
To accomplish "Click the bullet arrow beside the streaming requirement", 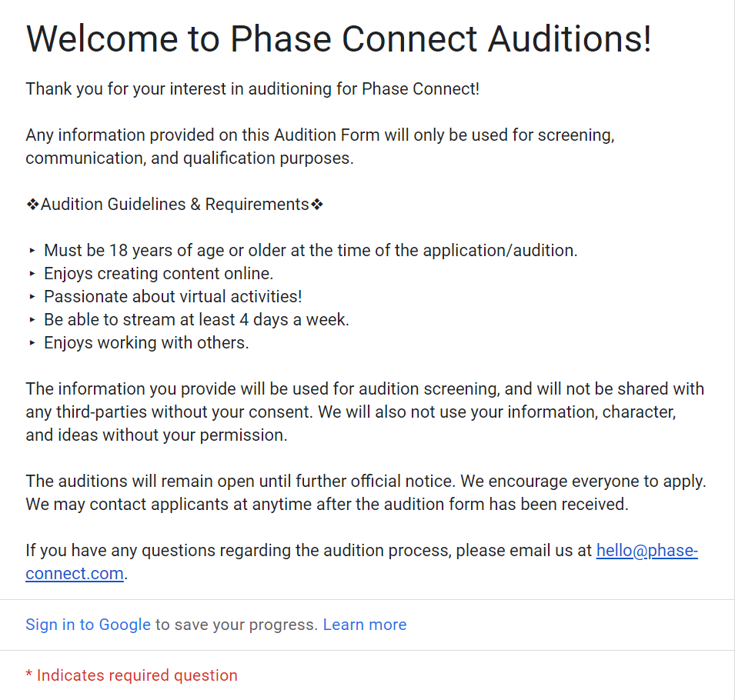I will point(32,320).
